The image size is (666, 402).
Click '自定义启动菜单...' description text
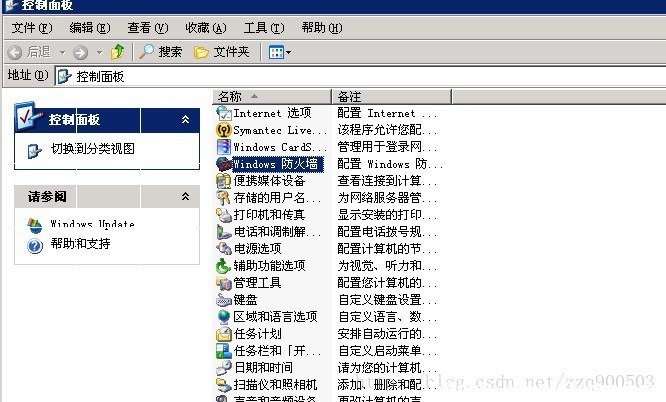tap(387, 351)
